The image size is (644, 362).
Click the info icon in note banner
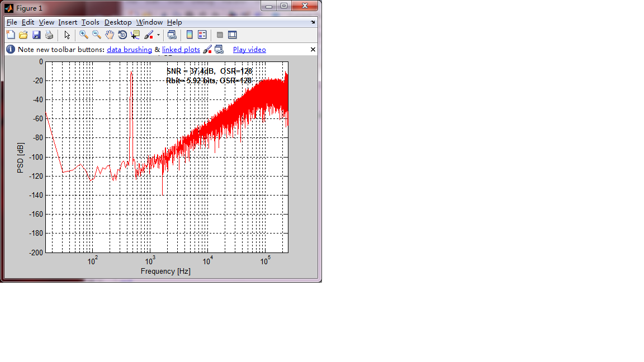11,49
